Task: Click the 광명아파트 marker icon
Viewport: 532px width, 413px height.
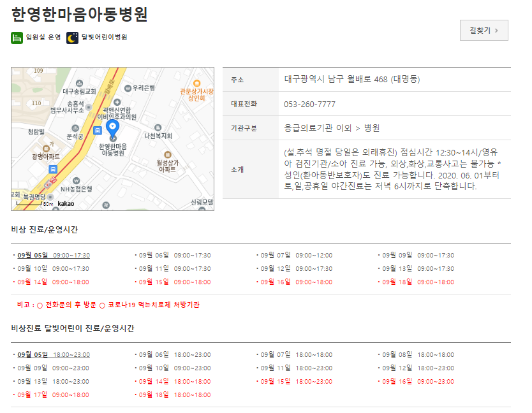Action: (46, 148)
